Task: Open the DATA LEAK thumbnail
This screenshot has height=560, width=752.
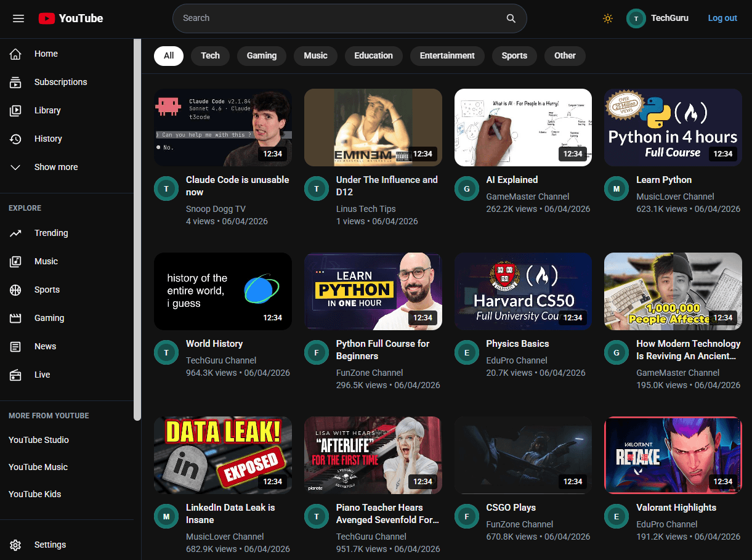Action: tap(223, 455)
